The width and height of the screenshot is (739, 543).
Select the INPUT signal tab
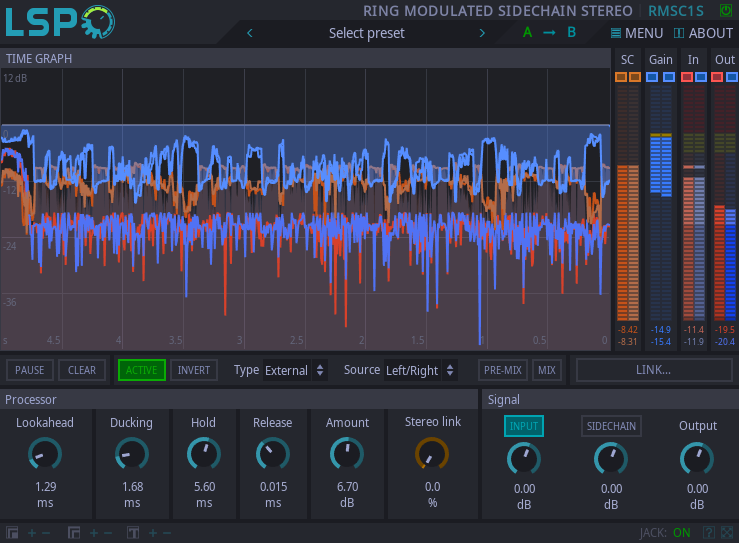[x=523, y=426]
